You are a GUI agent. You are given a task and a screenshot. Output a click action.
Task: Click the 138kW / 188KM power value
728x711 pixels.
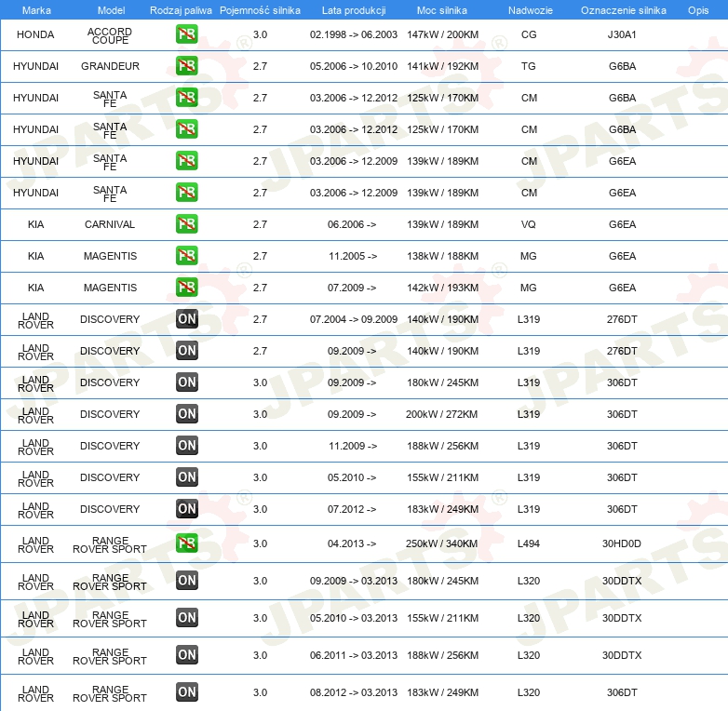click(x=442, y=256)
